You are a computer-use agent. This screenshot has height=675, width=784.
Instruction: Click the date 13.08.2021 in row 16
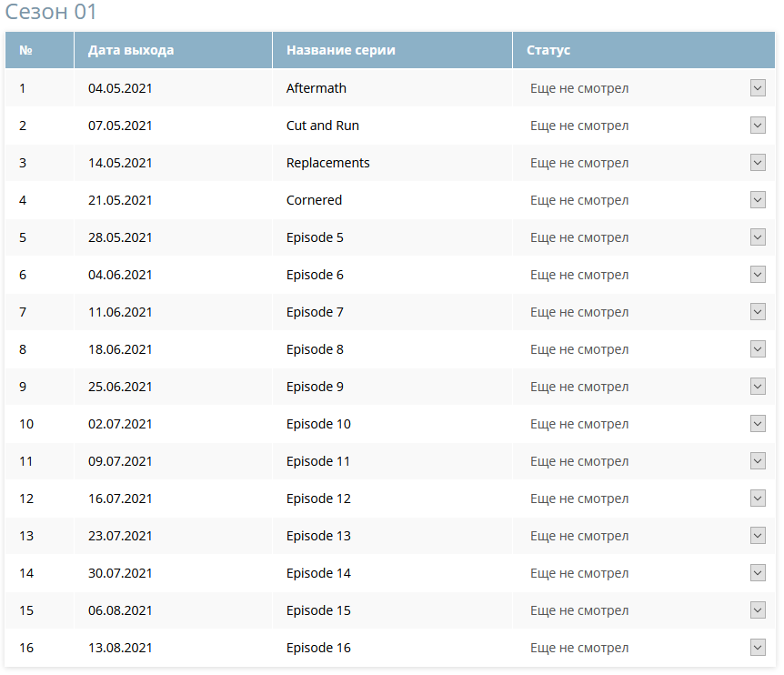coord(120,648)
